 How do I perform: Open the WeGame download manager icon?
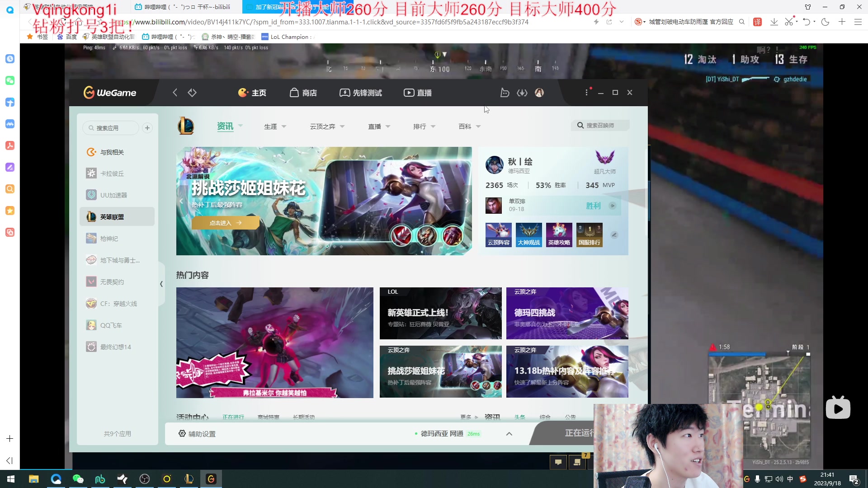(x=522, y=93)
